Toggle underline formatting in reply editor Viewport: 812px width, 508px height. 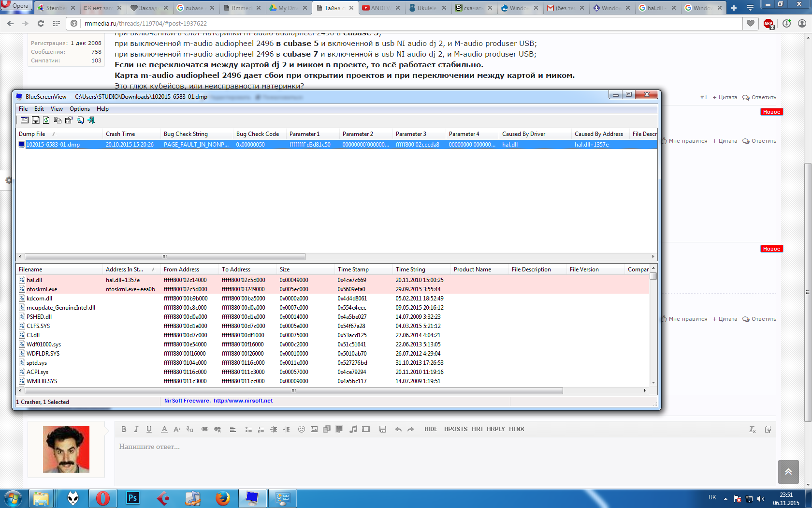coord(149,429)
